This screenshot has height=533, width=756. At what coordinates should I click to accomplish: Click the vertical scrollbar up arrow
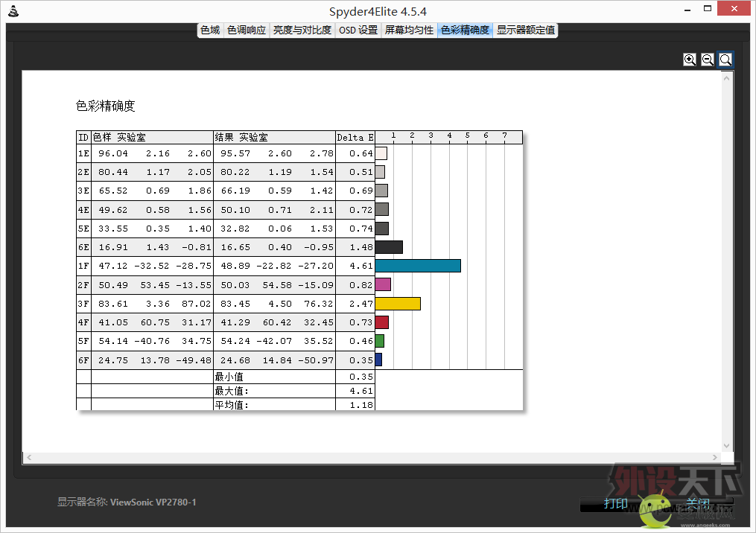point(727,78)
